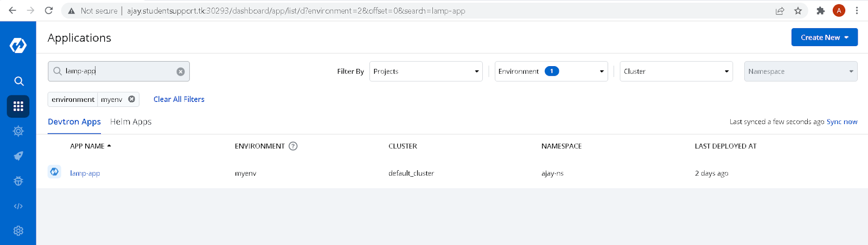Viewport: 868px width, 245px height.
Task: Remove the myenv environment filter chip
Action: pyautogui.click(x=131, y=99)
